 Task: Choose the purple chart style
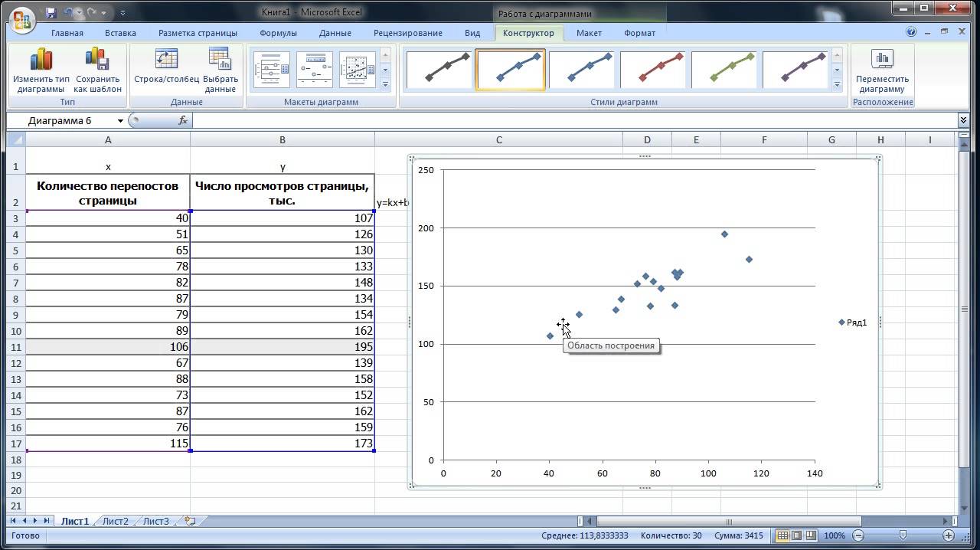pyautogui.click(x=795, y=70)
